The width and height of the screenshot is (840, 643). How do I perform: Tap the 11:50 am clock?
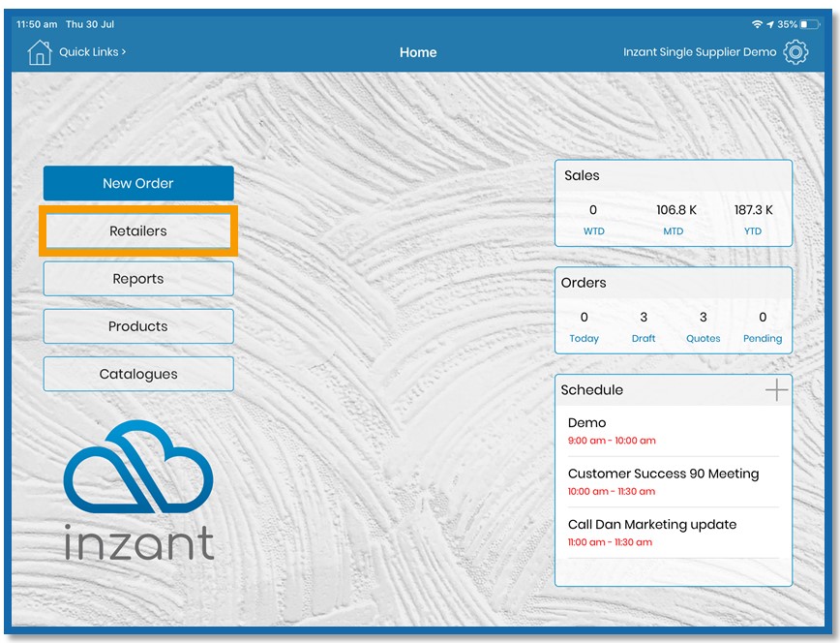tap(37, 24)
